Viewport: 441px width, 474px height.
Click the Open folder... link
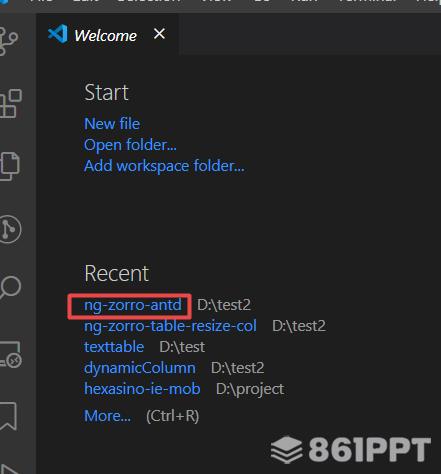point(130,145)
